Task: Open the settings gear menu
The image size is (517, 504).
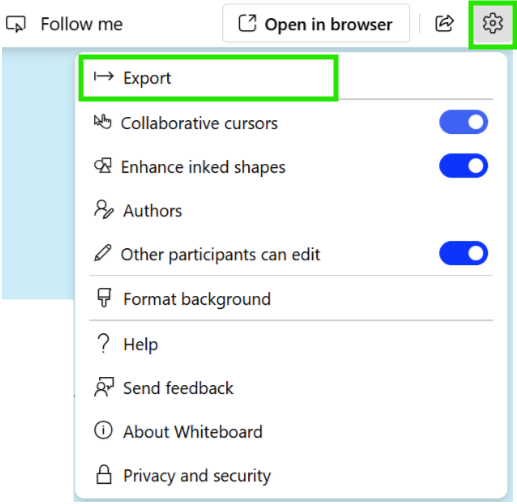Action: click(493, 23)
